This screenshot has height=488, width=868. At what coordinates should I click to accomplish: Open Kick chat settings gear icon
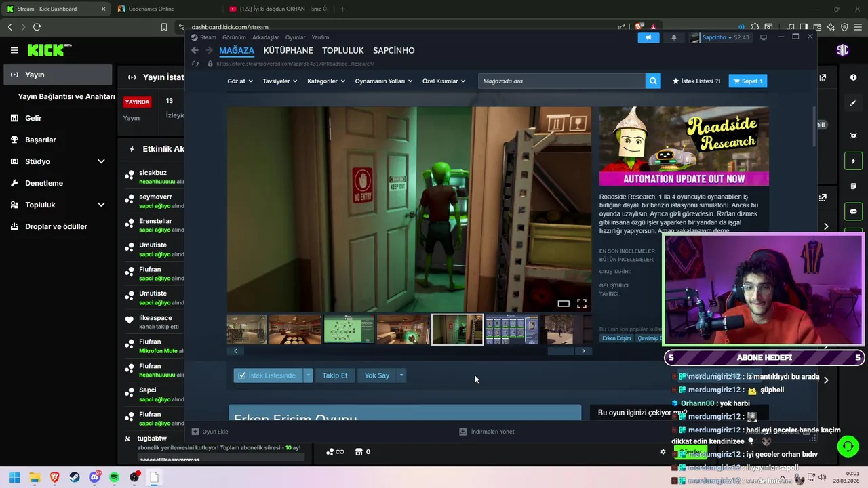point(663,452)
